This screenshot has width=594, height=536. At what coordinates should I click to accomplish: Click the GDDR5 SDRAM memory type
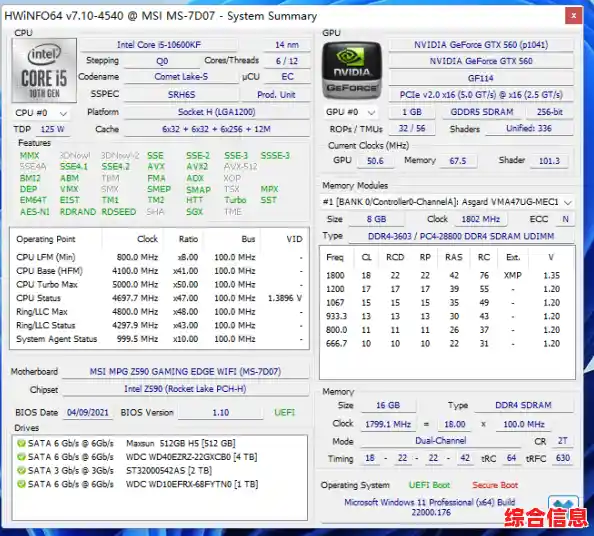click(x=482, y=112)
